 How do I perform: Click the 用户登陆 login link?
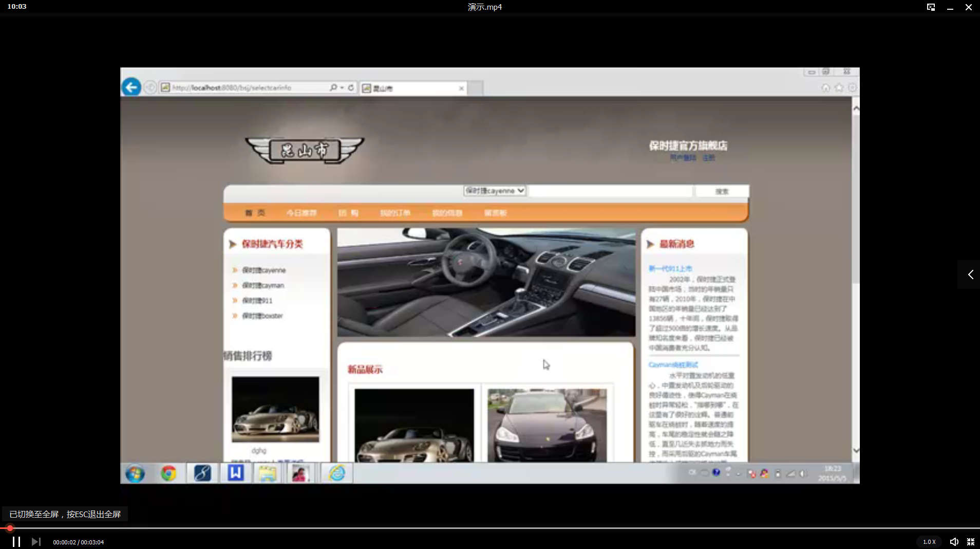(683, 158)
